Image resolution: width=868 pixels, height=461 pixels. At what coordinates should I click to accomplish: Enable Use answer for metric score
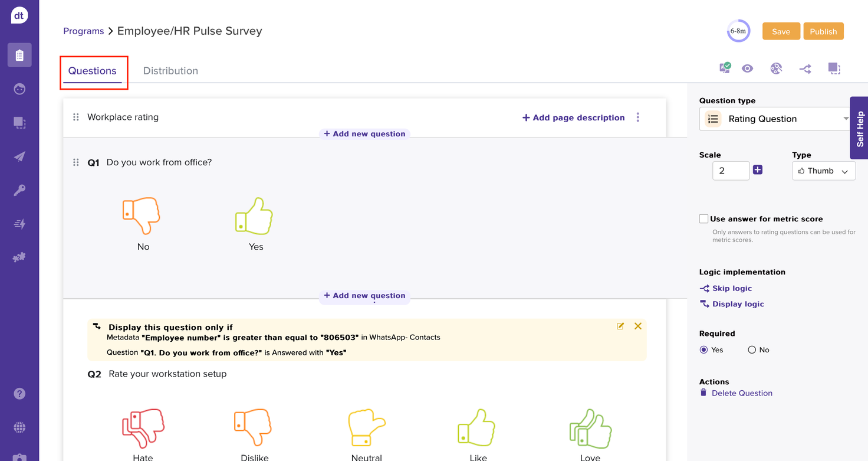(x=703, y=219)
